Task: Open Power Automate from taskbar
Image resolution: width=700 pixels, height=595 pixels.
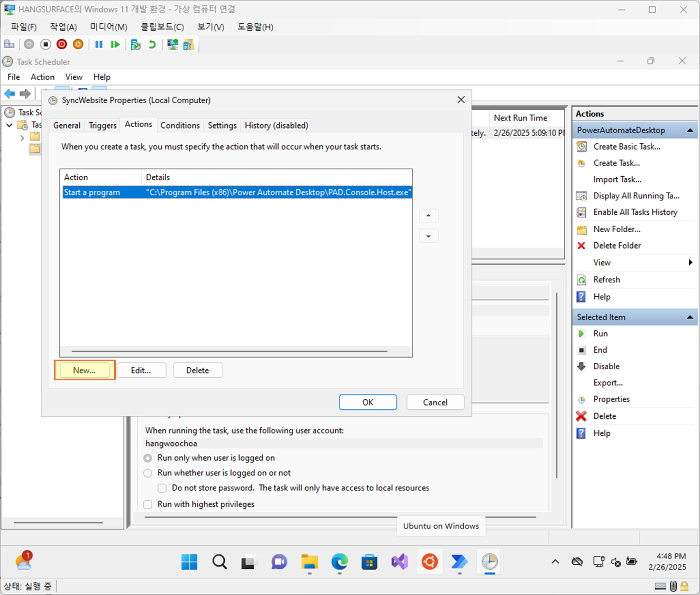Action: point(459,562)
